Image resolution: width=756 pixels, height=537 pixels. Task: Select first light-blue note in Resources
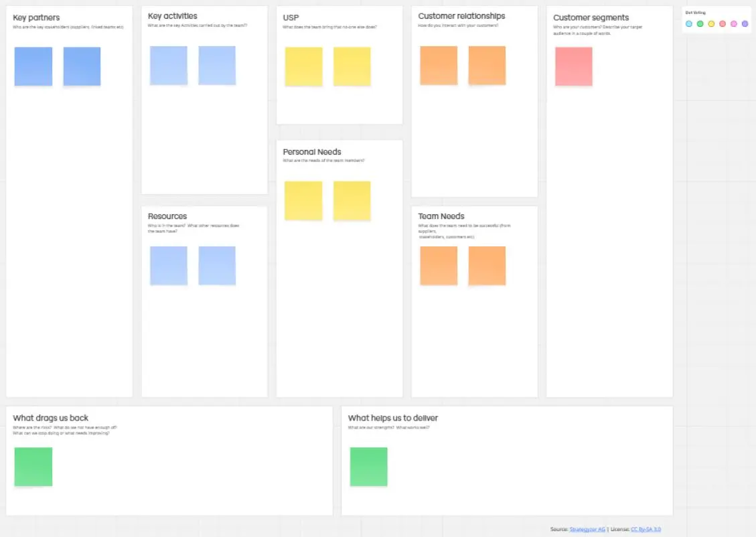click(x=168, y=266)
